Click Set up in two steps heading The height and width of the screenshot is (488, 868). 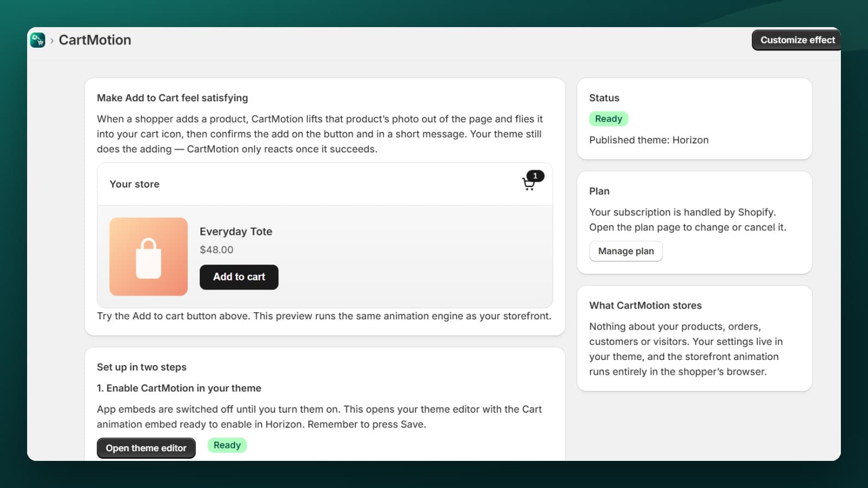(x=142, y=367)
